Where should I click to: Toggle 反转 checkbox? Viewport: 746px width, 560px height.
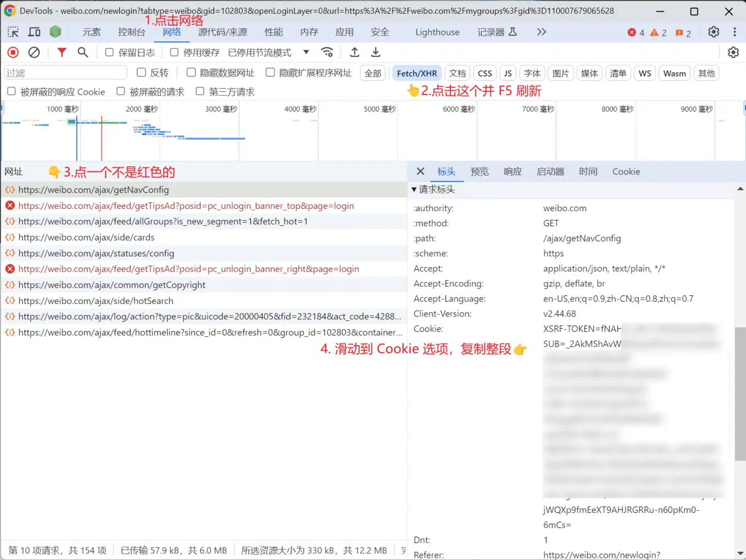[141, 72]
